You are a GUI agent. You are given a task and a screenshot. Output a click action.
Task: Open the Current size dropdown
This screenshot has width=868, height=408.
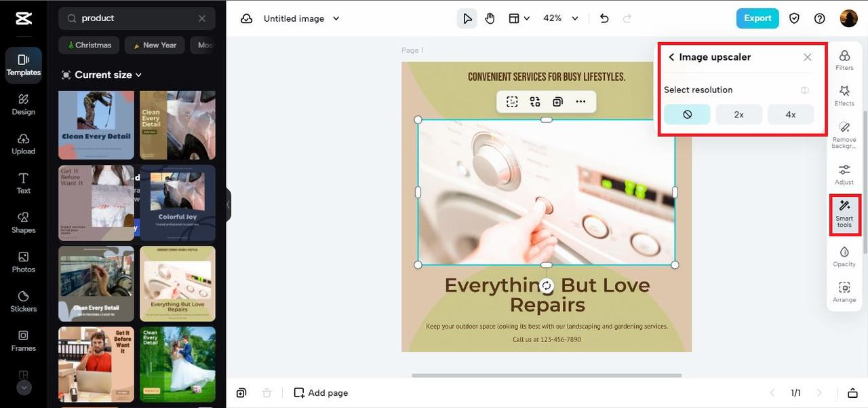tap(102, 75)
